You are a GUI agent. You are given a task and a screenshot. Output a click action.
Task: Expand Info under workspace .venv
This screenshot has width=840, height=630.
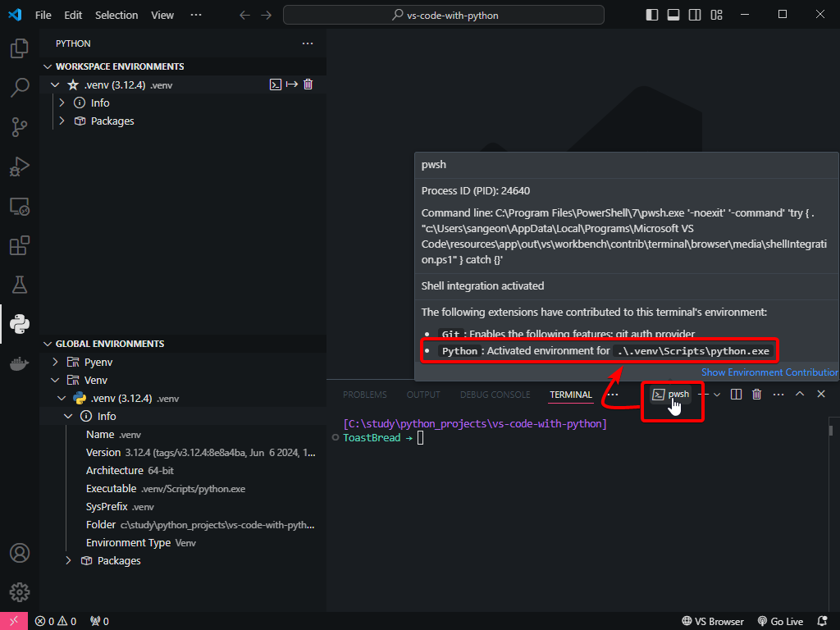pos(62,103)
